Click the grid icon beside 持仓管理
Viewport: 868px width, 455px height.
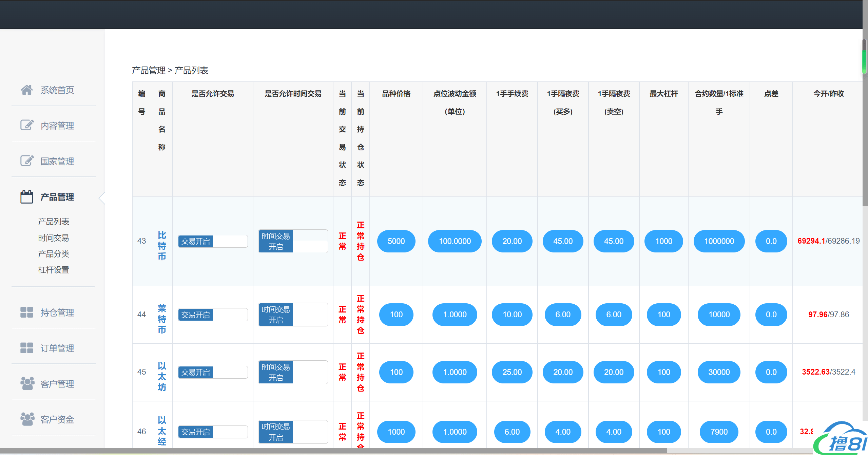27,312
